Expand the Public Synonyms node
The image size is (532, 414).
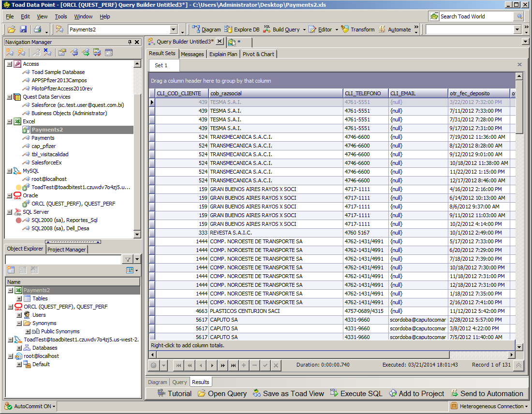tap(28, 332)
